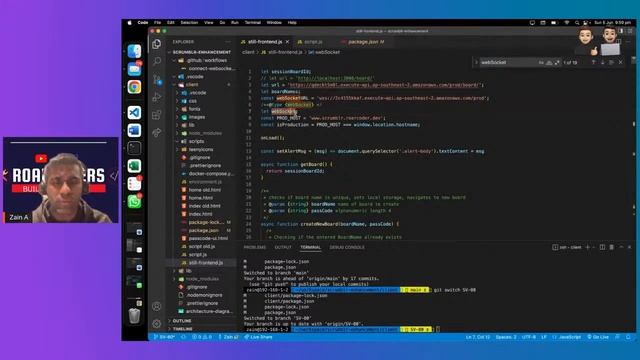Open the View menu in the menu bar
This screenshot has width=640, height=360.
pos(209,23)
